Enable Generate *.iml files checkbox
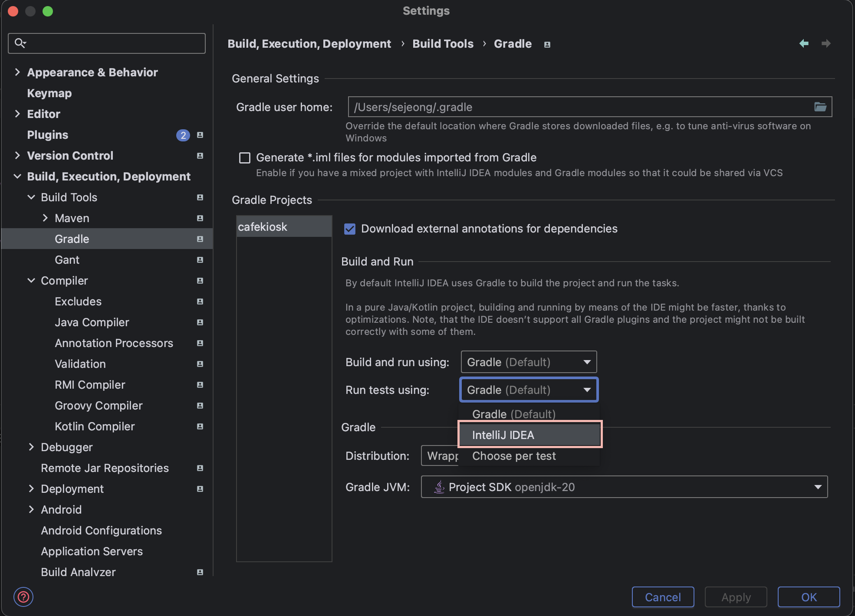The image size is (855, 616). 245,157
